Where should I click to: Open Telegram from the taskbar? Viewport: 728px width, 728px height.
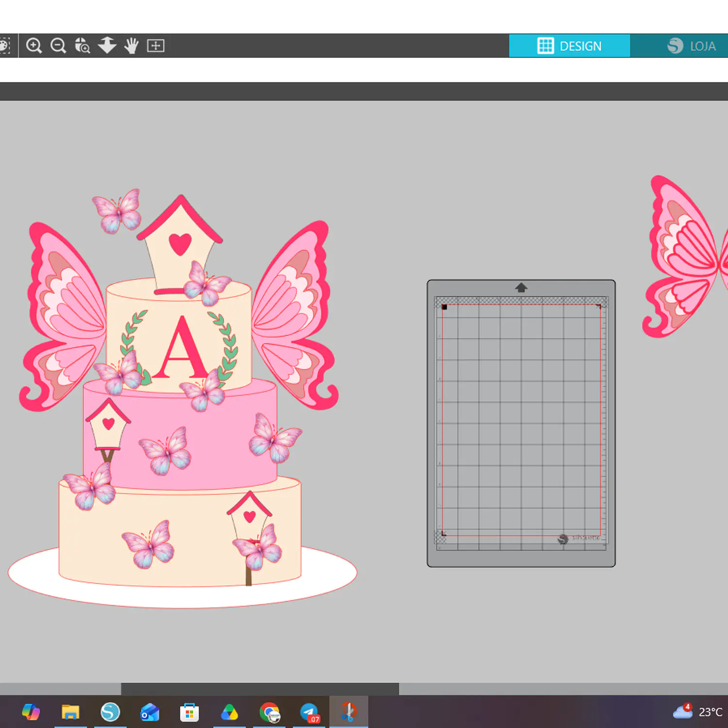(309, 712)
